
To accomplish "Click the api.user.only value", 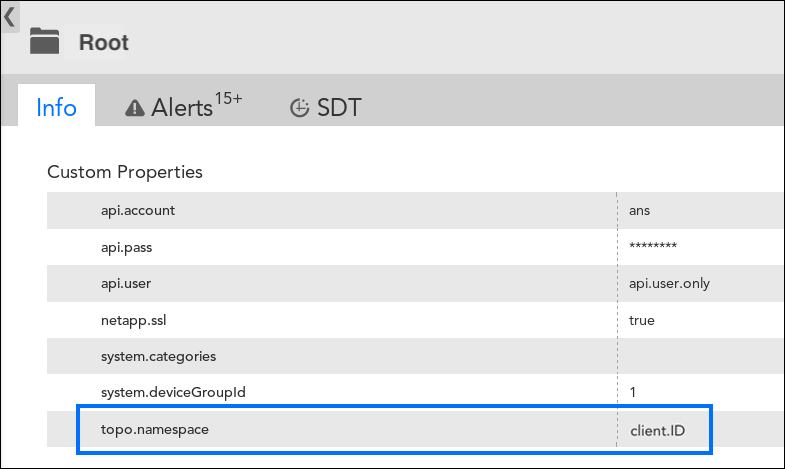I will [x=669, y=283].
